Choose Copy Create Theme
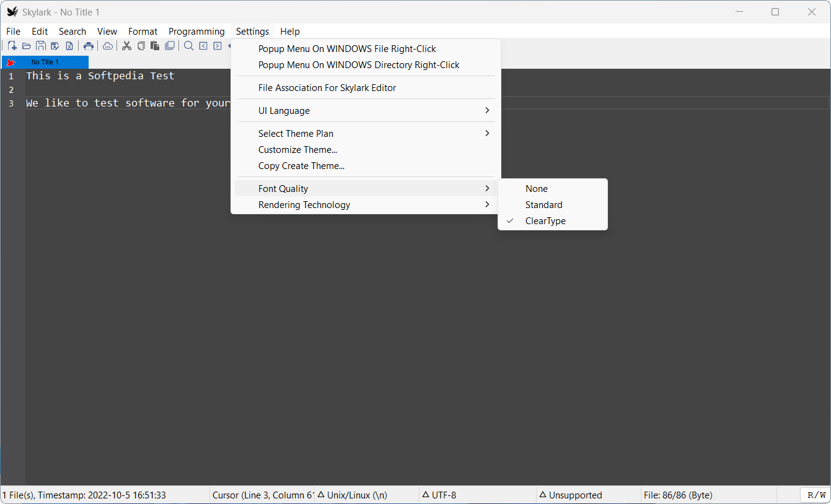The image size is (831, 504). tap(366, 166)
